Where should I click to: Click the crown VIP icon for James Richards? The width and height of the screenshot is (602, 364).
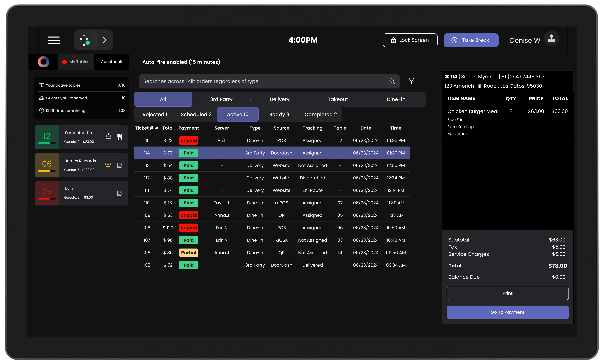coord(108,165)
